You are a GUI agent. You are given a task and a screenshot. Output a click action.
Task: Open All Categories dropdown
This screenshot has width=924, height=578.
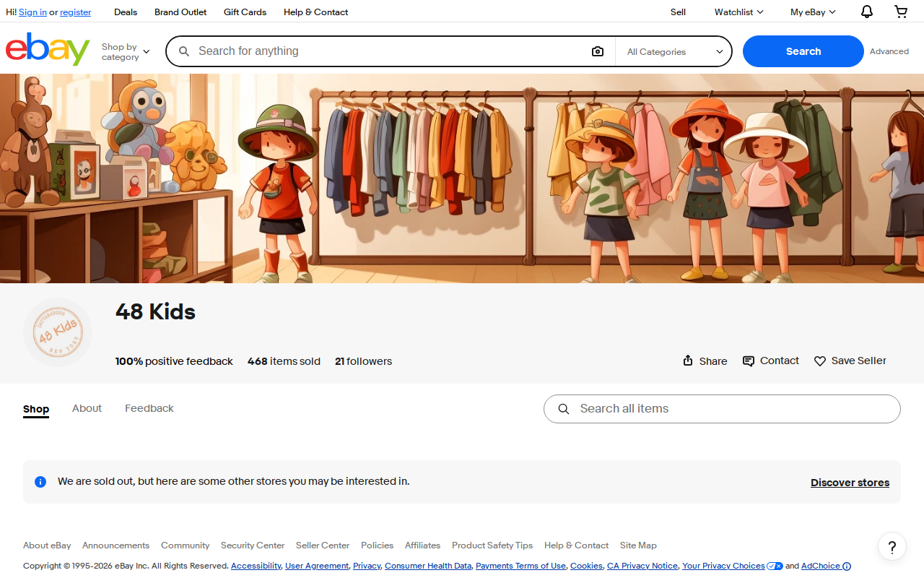[x=675, y=51]
